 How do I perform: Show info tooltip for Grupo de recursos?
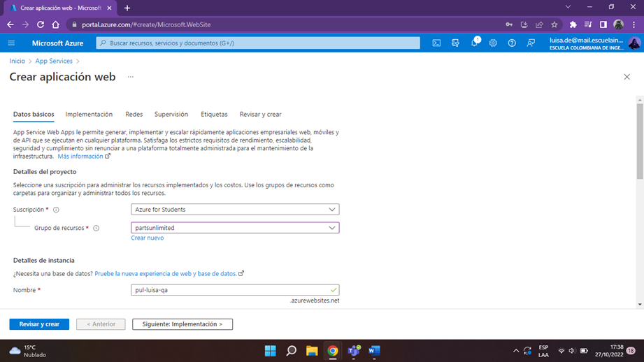click(x=96, y=229)
